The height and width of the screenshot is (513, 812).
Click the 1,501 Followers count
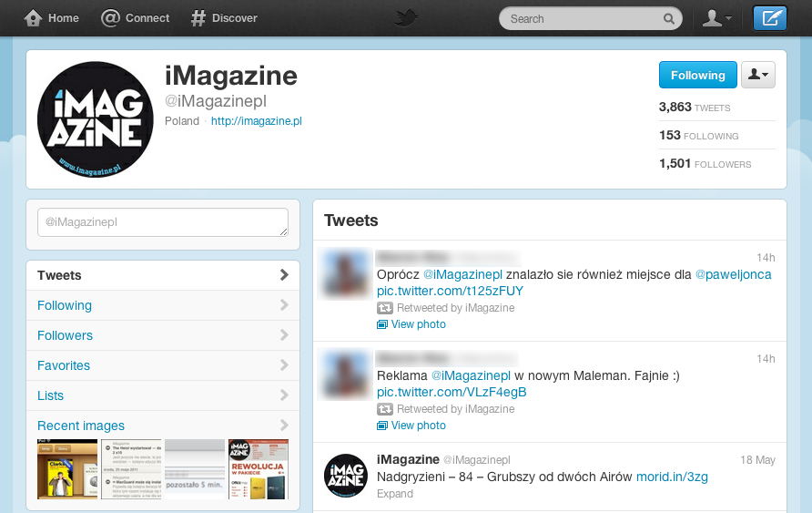coord(705,164)
